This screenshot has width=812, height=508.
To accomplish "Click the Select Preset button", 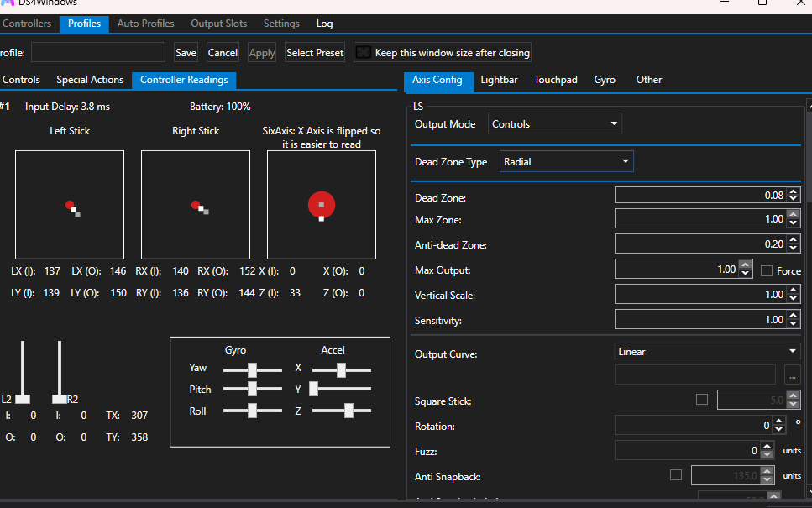I will coord(315,53).
